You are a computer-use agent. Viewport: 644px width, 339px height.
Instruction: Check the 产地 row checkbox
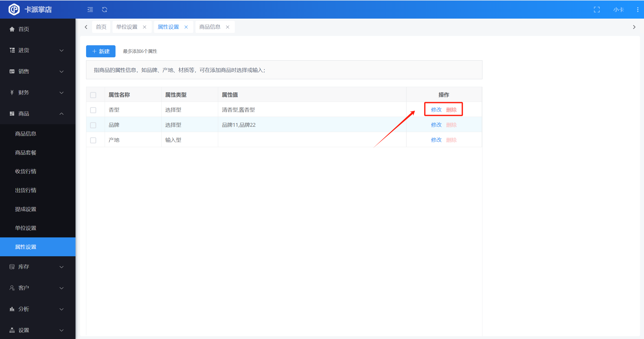[x=93, y=140]
